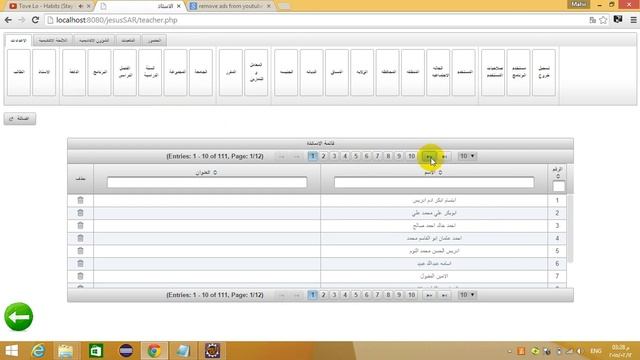Open rows-per-page dropdown in bottom paginator

point(467,295)
